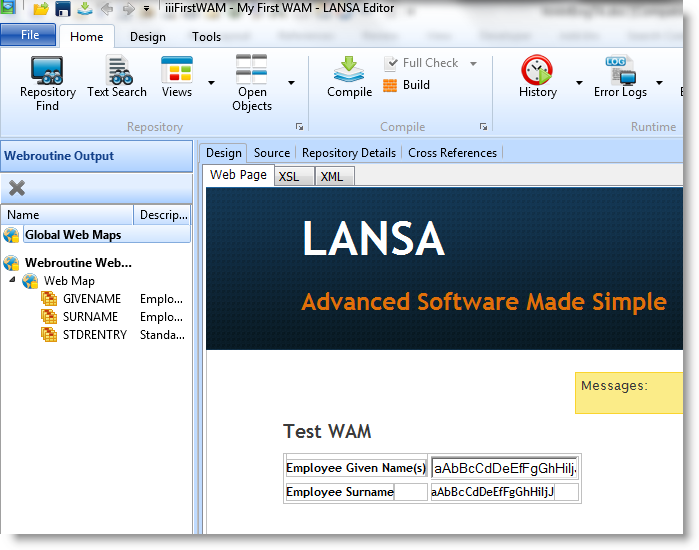Open the History dropdown arrow

(579, 82)
